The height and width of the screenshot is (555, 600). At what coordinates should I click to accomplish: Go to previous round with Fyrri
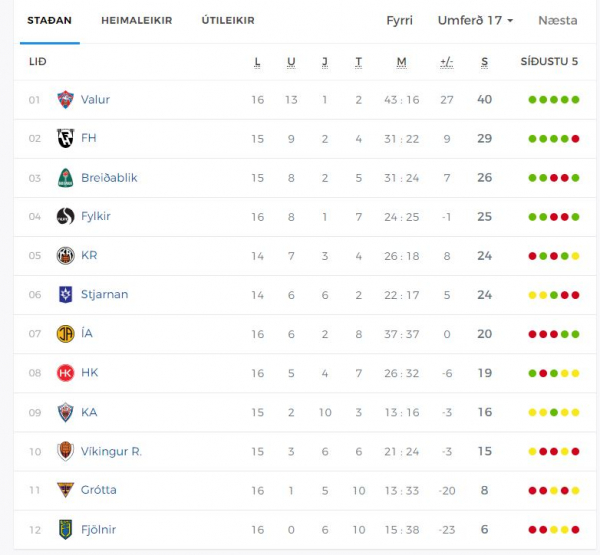(x=399, y=20)
